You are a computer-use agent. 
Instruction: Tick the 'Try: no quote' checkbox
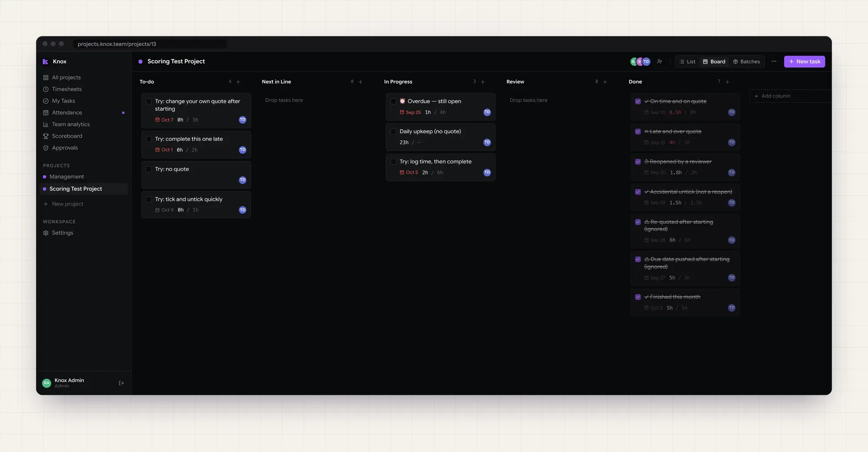[x=149, y=169]
